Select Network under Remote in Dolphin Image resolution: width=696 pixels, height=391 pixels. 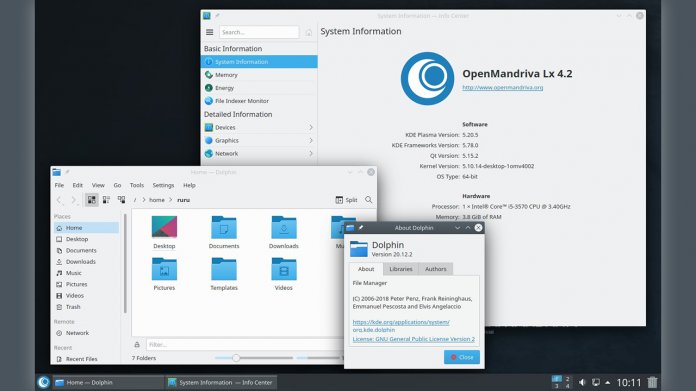(x=86, y=333)
